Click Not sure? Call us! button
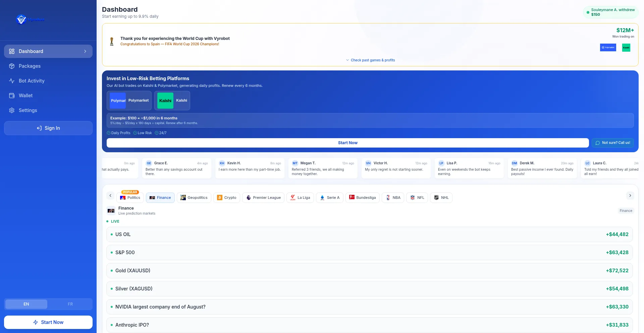 coord(613,143)
